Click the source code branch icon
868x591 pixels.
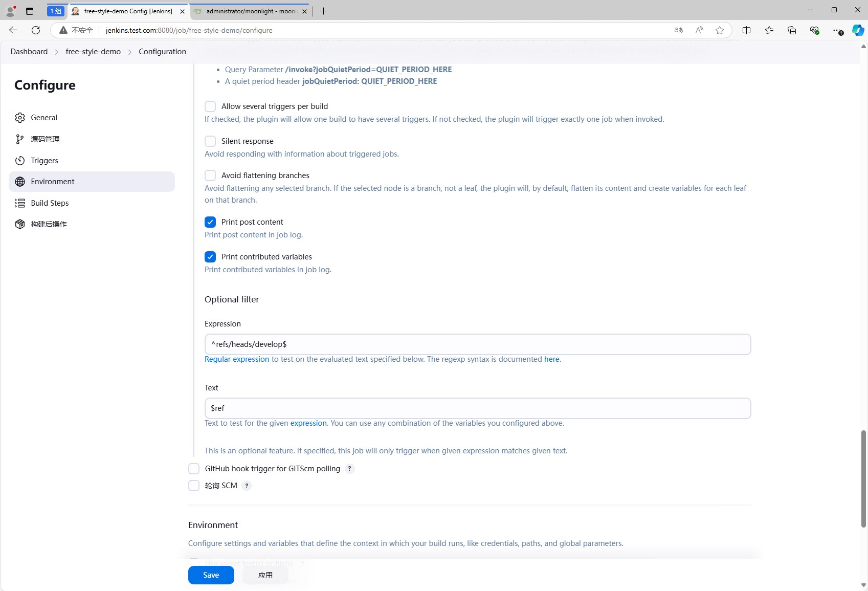20,139
